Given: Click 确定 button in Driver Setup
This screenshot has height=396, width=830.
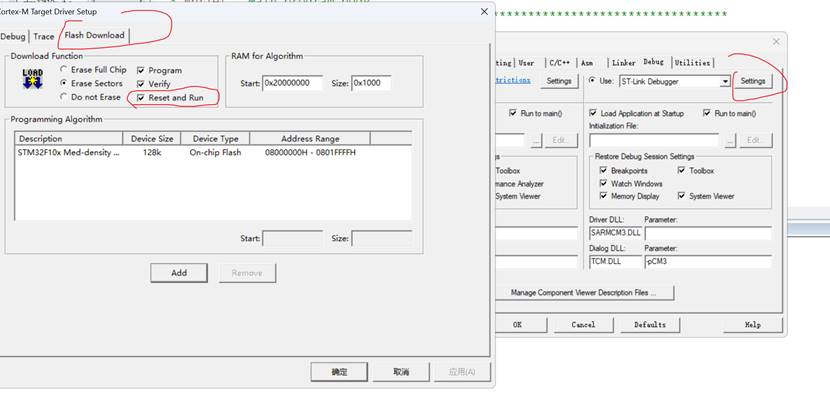Looking at the screenshot, I should (339, 372).
